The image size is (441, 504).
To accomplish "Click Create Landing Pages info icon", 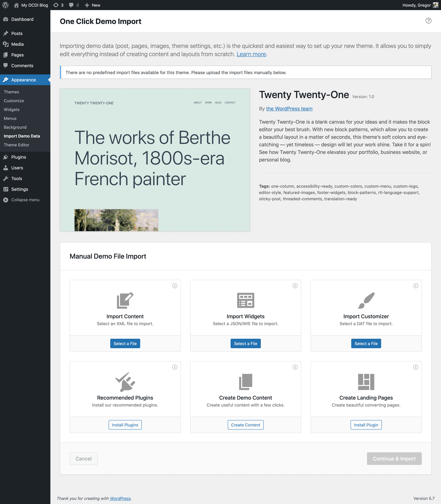I will coord(416,367).
